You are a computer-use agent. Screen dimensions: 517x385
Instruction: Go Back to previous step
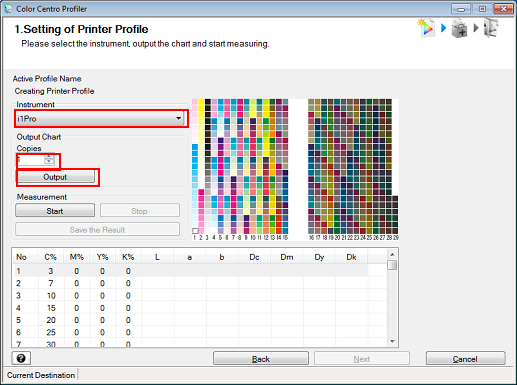261,359
